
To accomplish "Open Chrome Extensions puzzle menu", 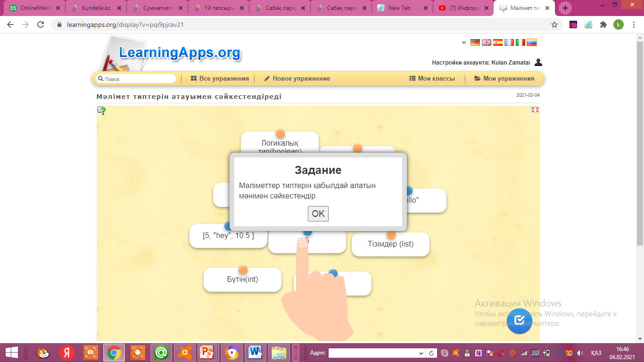I will [603, 25].
